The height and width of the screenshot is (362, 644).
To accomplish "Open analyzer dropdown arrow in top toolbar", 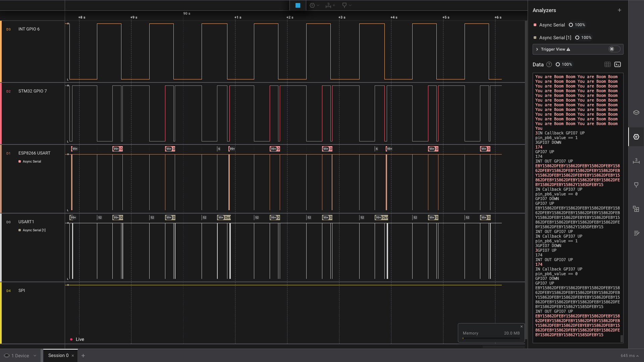I will tap(318, 5).
